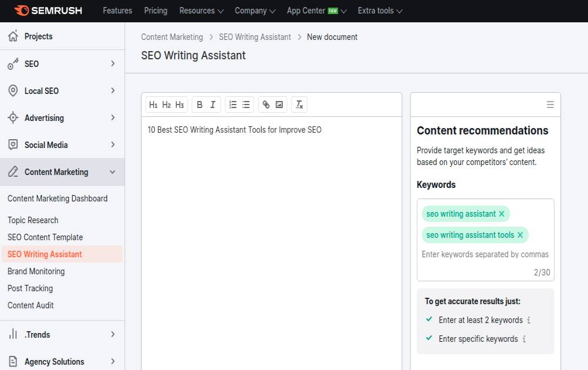Open Brand Monitoring
This screenshot has height=370, width=588.
pyautogui.click(x=36, y=271)
